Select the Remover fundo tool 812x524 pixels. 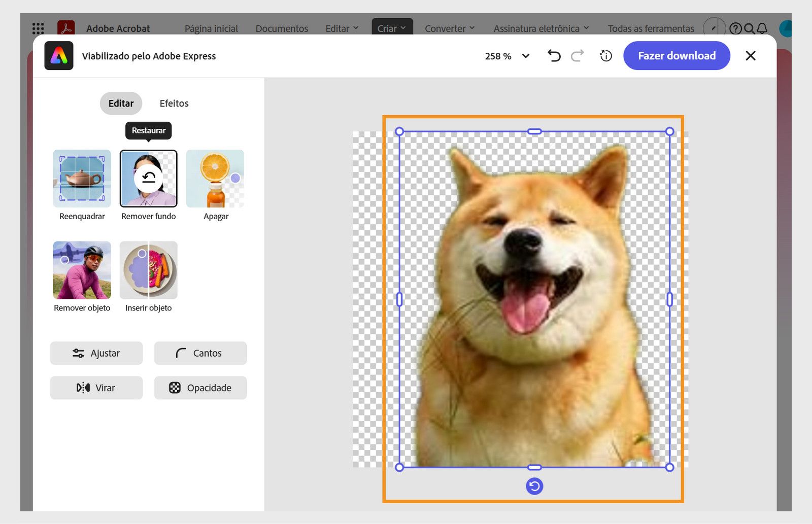pos(148,179)
